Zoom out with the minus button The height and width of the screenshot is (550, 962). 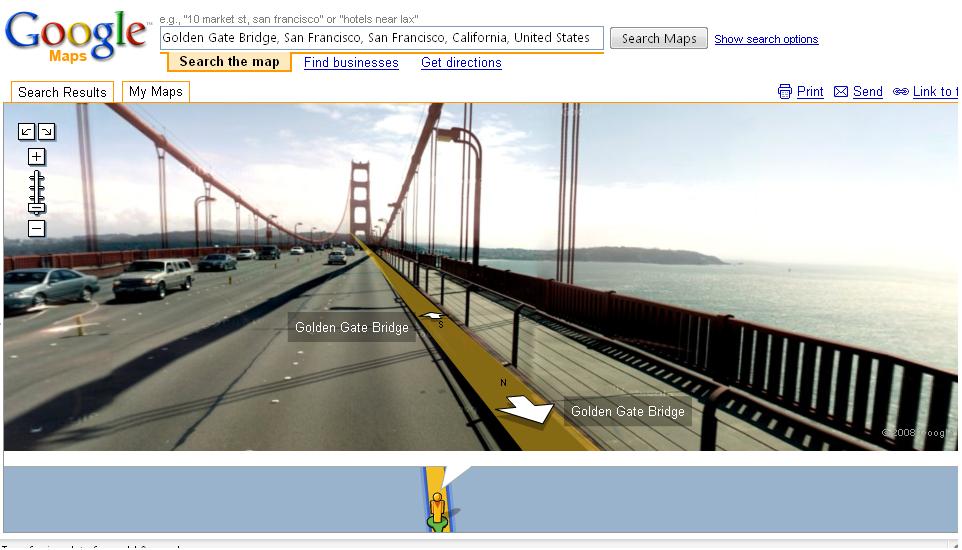tap(37, 228)
